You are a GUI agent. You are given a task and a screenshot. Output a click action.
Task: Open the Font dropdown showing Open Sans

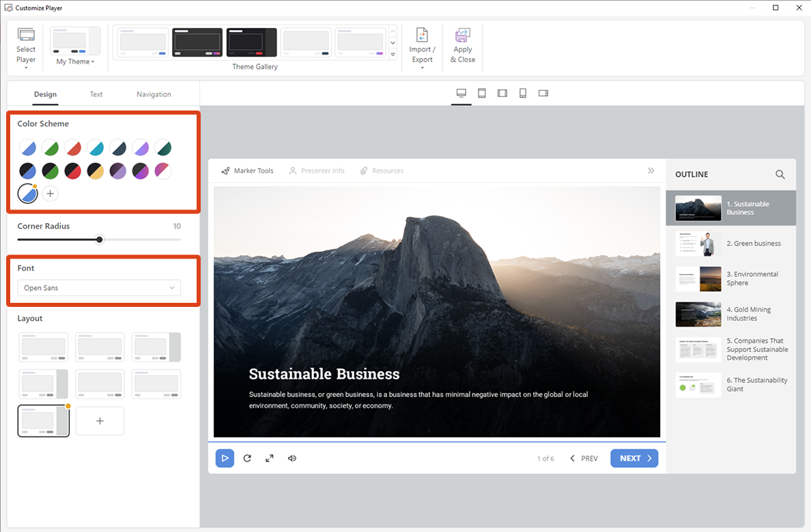coord(99,288)
